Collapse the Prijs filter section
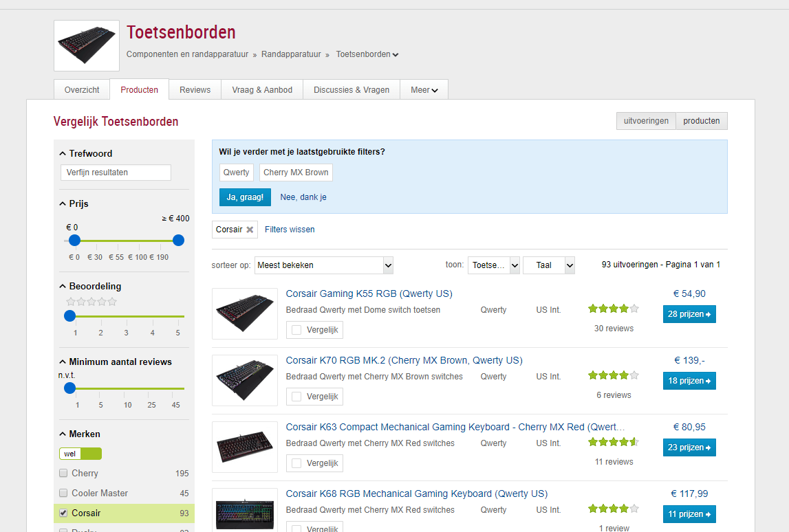 (x=63, y=203)
